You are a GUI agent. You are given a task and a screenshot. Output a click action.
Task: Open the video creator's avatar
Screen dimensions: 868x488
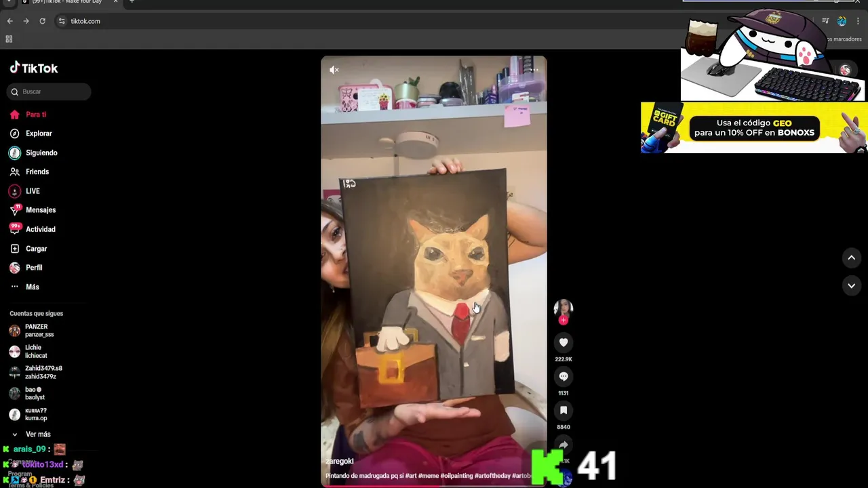tap(564, 308)
